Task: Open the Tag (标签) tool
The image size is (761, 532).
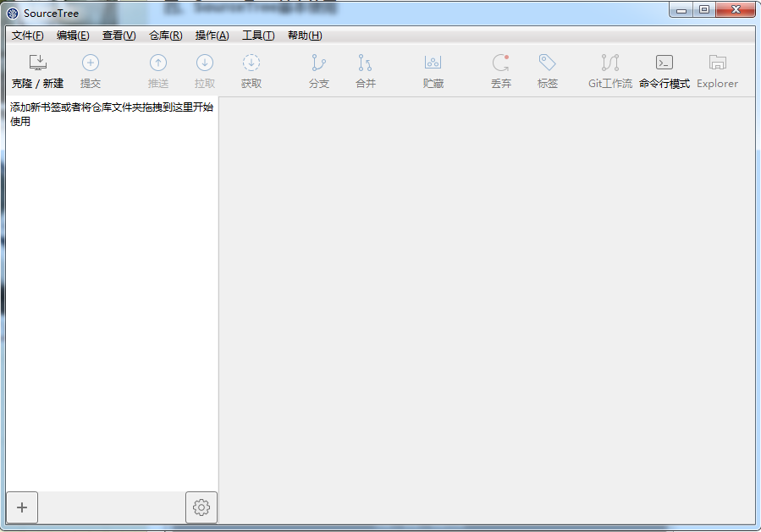Action: click(548, 63)
